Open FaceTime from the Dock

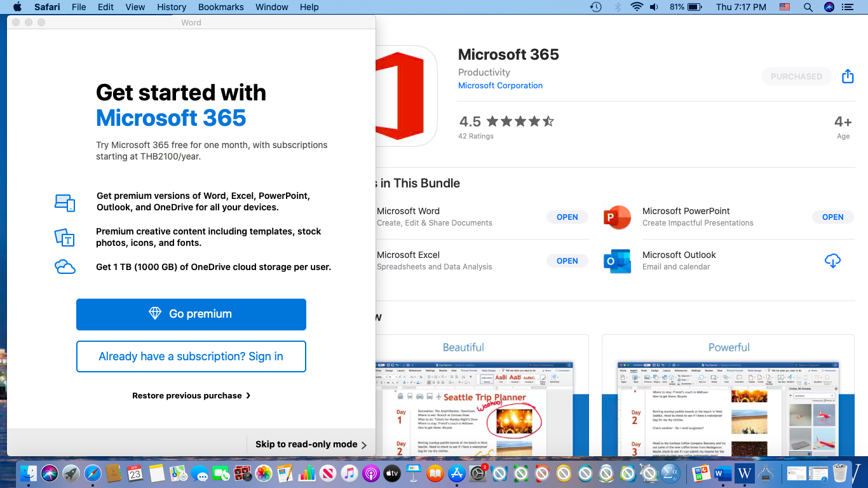[x=221, y=473]
